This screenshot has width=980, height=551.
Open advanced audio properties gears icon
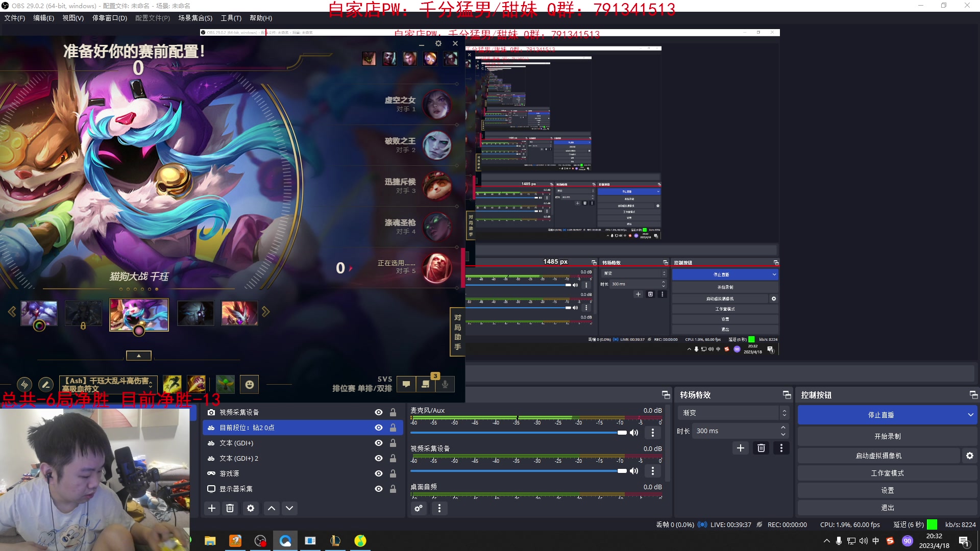click(x=419, y=508)
